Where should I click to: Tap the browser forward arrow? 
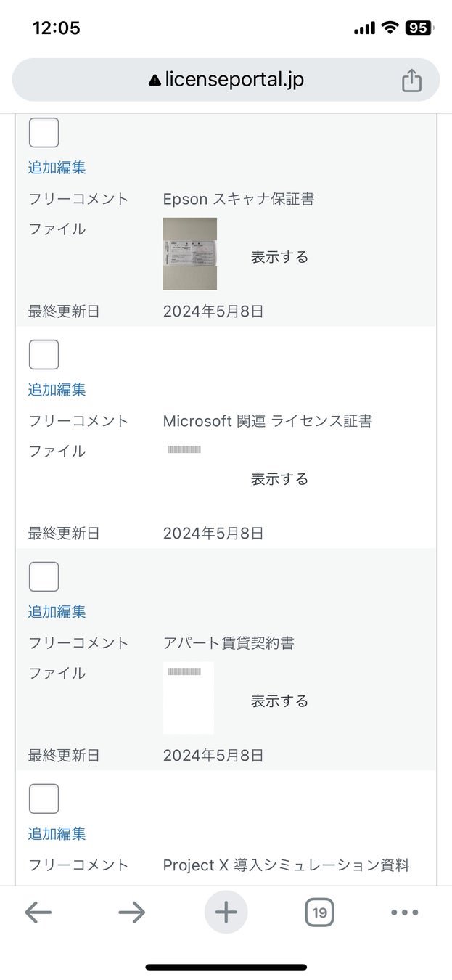pyautogui.click(x=131, y=912)
